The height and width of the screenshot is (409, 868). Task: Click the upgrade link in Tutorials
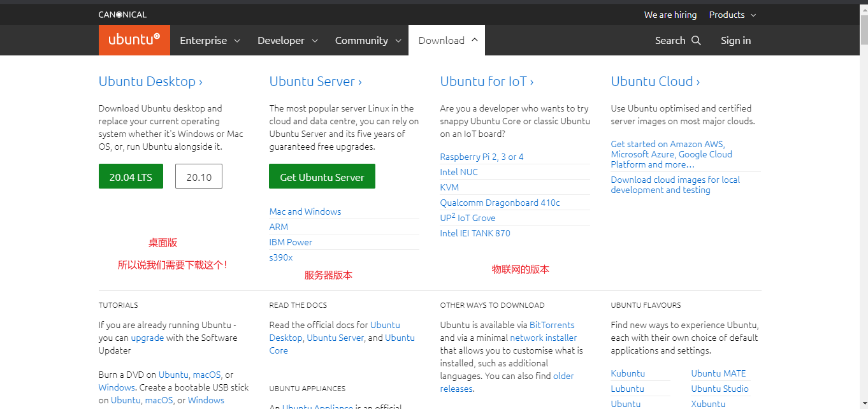(x=147, y=338)
